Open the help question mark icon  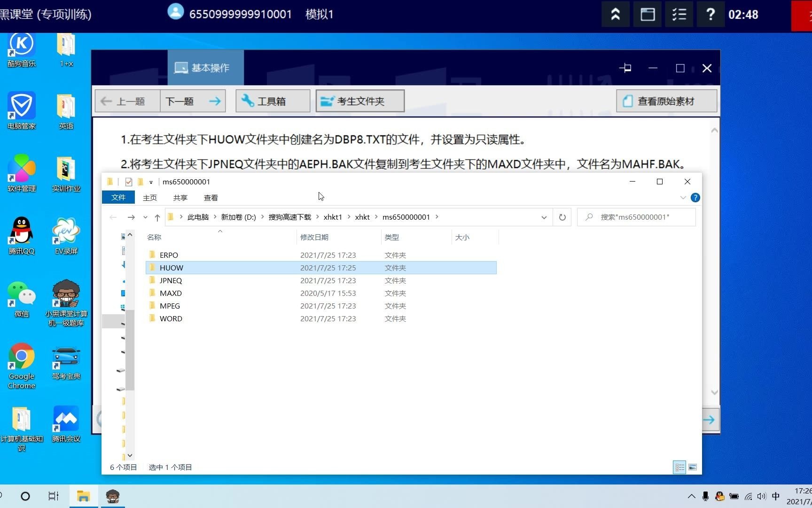(x=710, y=15)
